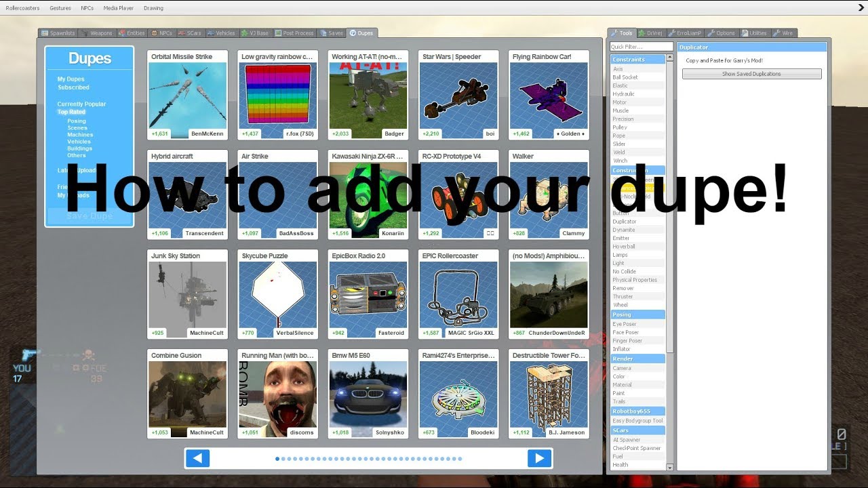This screenshot has width=868, height=488.
Task: Collapse the Robotboy655 tool category
Action: click(x=637, y=411)
